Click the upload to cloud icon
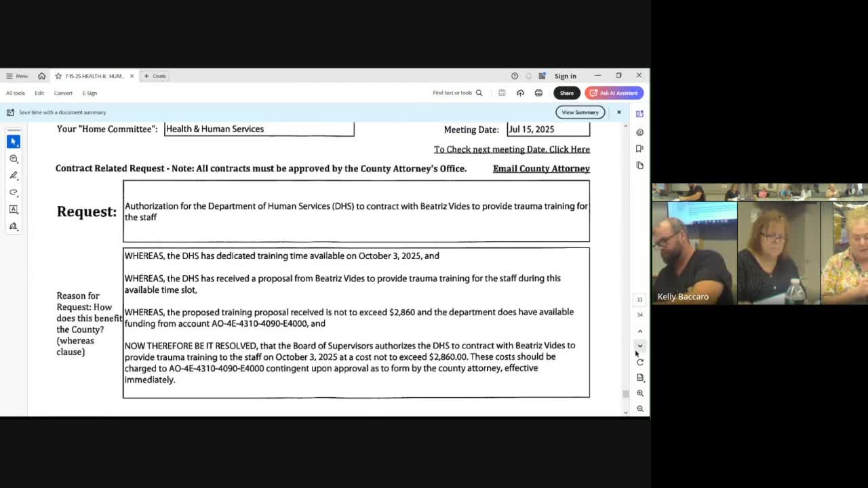Viewport: 868px width, 488px height. pyautogui.click(x=520, y=93)
